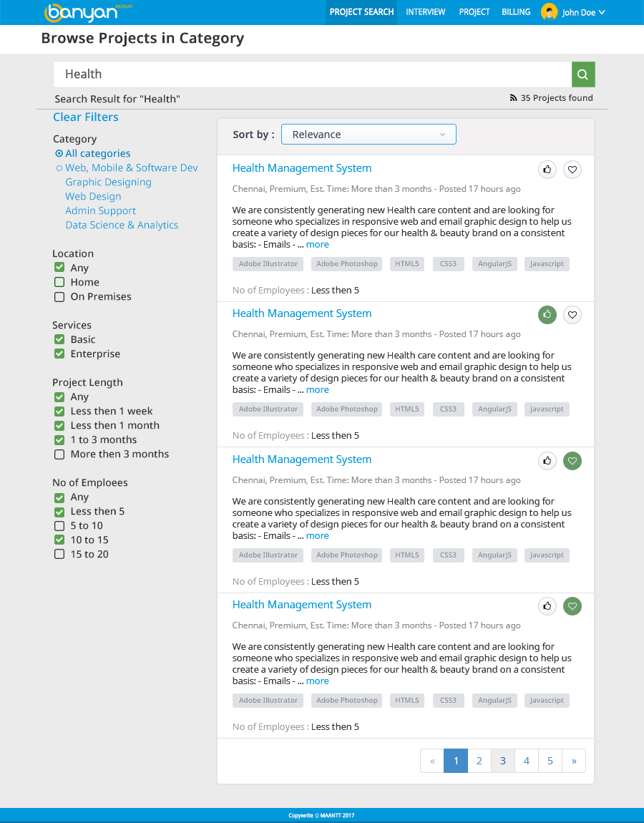The height and width of the screenshot is (823, 644).
Task: Open the Sort by Relevance dropdown
Action: coord(369,135)
